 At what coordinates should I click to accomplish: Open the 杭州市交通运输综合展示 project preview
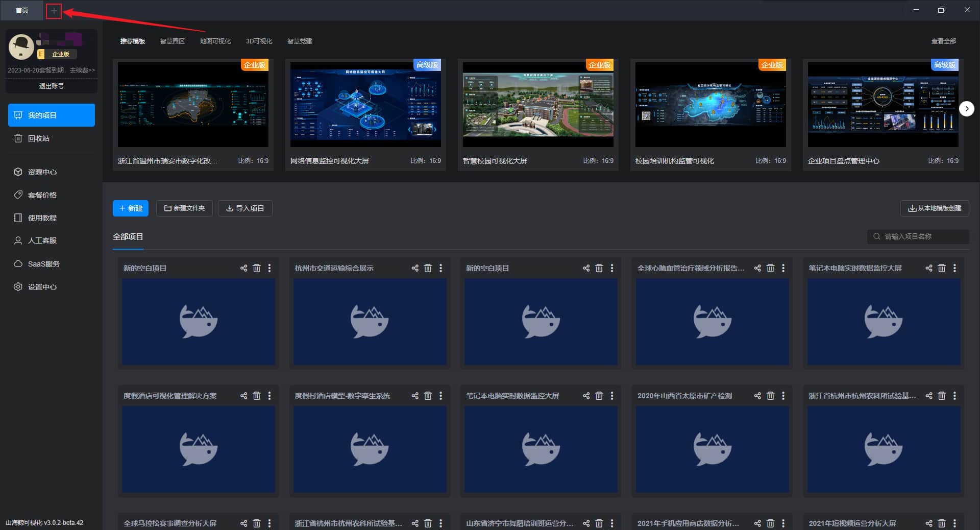pos(370,322)
